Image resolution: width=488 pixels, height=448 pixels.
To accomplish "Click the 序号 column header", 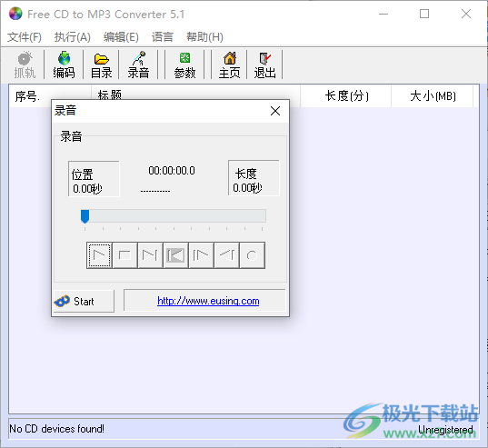I will click(50, 95).
